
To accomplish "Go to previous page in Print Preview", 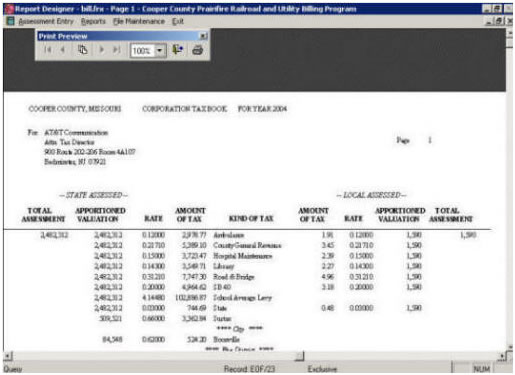I will coord(63,50).
